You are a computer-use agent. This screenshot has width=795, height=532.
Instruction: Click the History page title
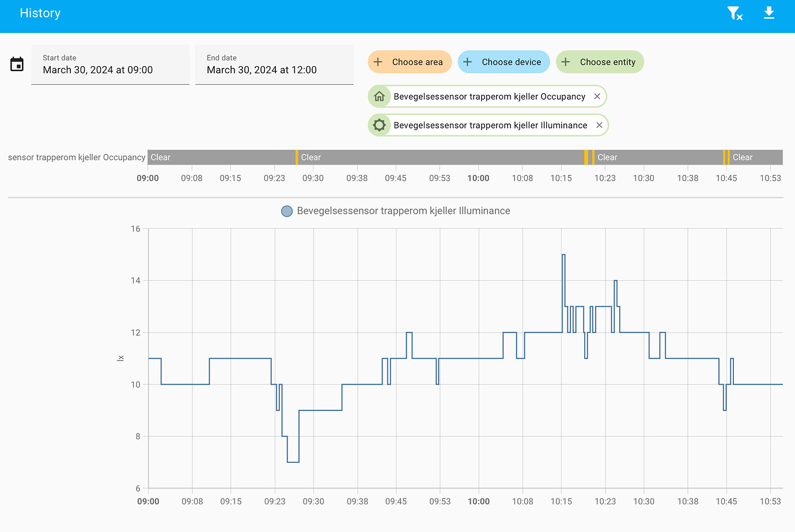pyautogui.click(x=40, y=13)
